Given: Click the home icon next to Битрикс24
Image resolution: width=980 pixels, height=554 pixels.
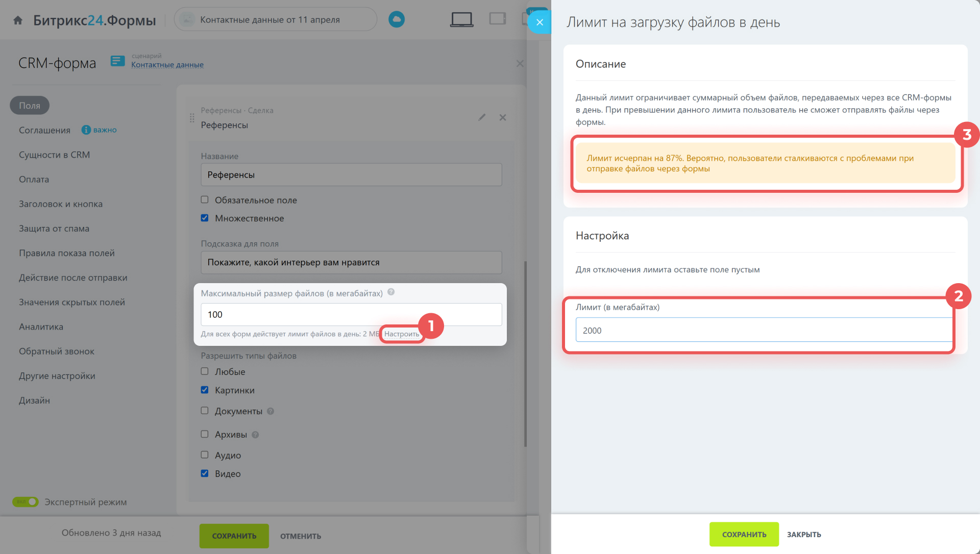Looking at the screenshot, I should pyautogui.click(x=18, y=20).
